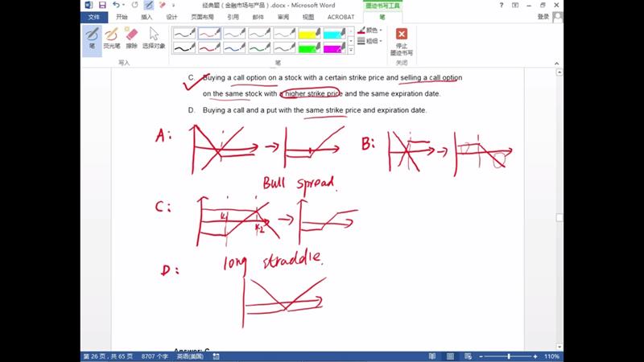This screenshot has height=362, width=644.
Task: Click the Undo arrow in quick access toolbar
Action: click(x=117, y=5)
